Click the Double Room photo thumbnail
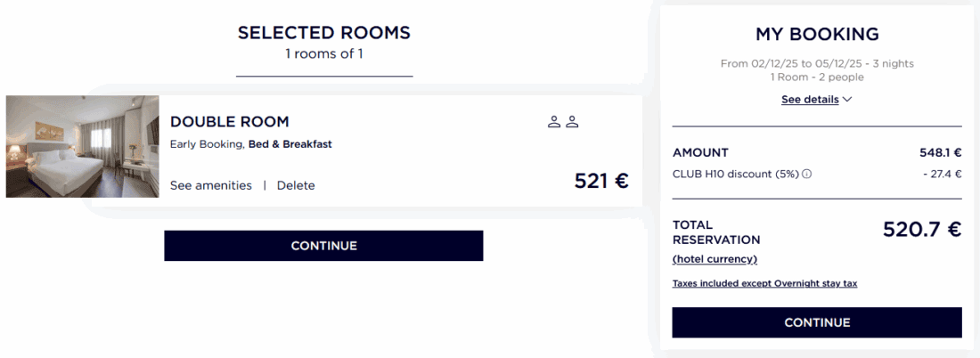This screenshot has height=358, width=980. click(82, 146)
